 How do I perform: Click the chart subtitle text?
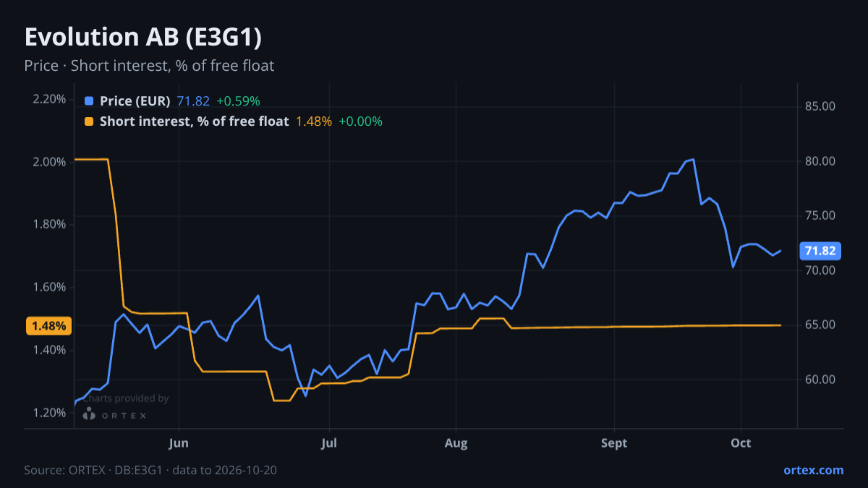pyautogui.click(x=149, y=66)
